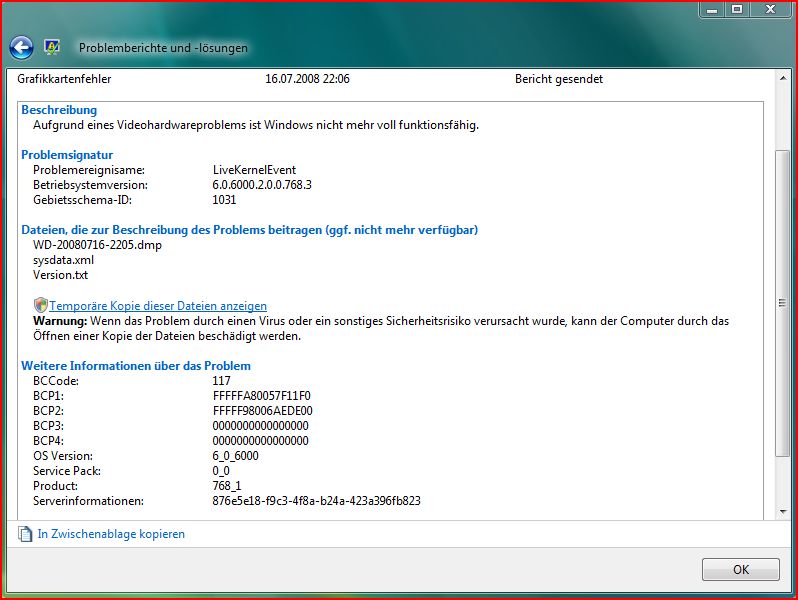This screenshot has height=600, width=798.
Task: Click the Betriebsystemversion label
Action: tap(91, 185)
